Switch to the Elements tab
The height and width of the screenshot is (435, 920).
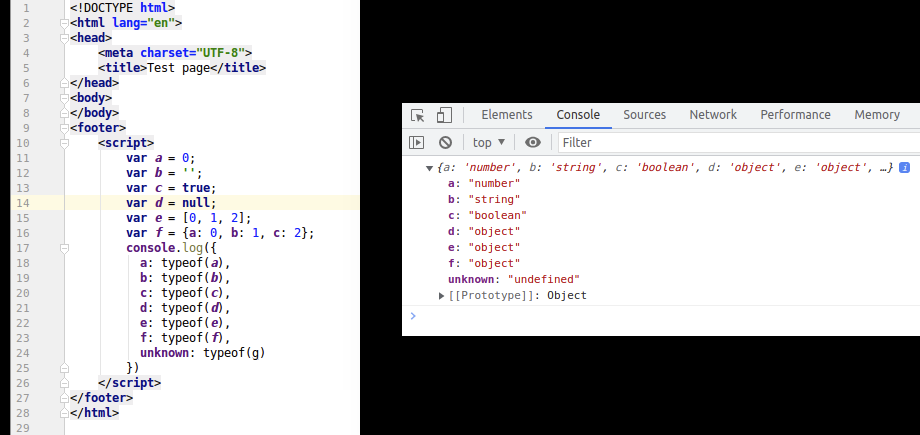pos(507,115)
